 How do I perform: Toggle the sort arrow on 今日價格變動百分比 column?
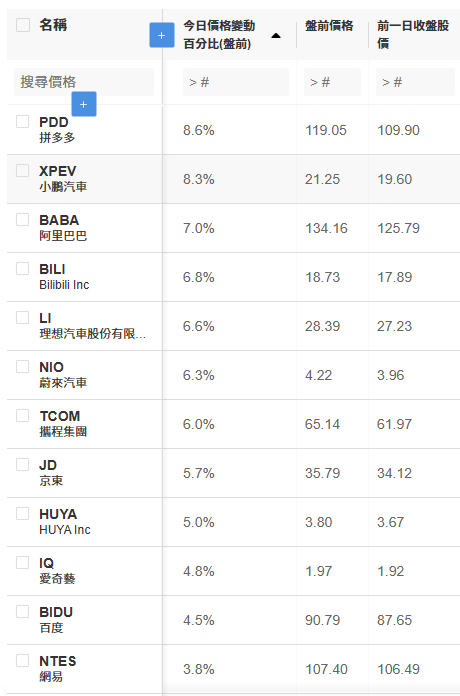(x=276, y=36)
